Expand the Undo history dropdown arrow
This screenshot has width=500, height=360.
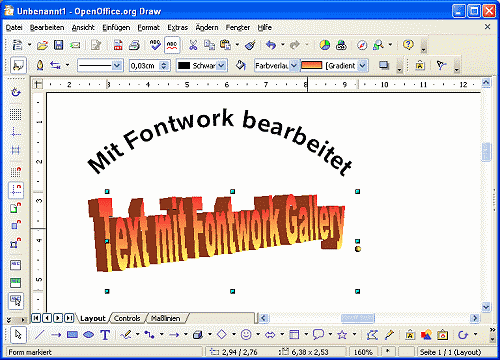point(283,45)
